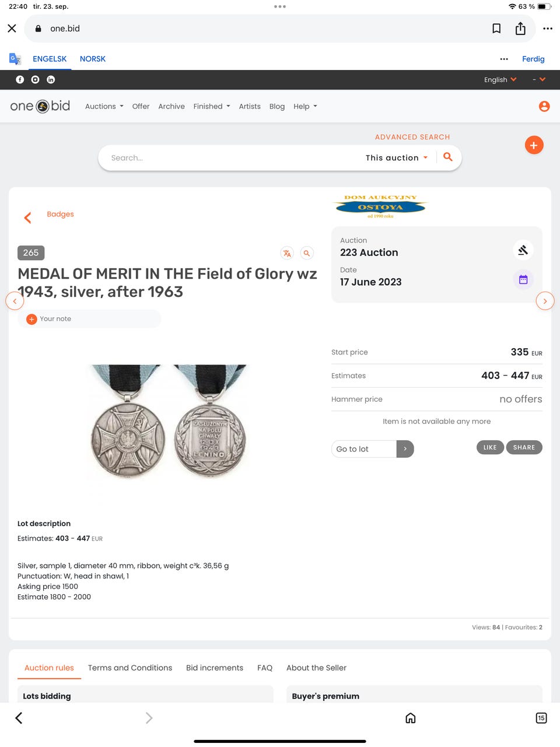Click the Go to lot button

click(x=372, y=449)
